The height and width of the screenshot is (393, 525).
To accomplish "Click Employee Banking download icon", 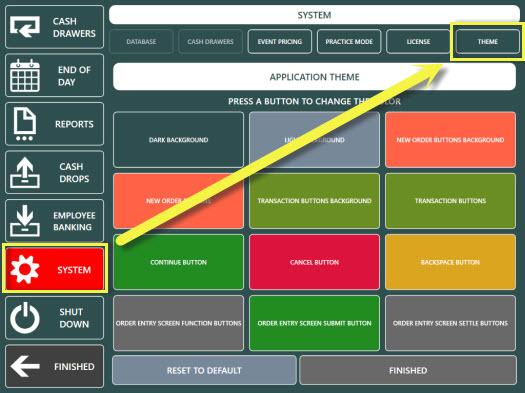I will [x=25, y=221].
